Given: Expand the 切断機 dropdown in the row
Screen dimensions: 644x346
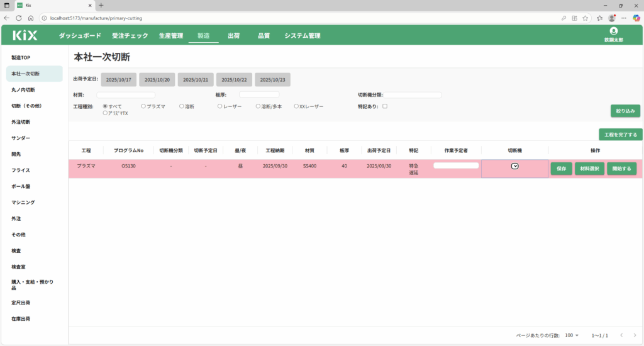Looking at the screenshot, I should click(514, 166).
